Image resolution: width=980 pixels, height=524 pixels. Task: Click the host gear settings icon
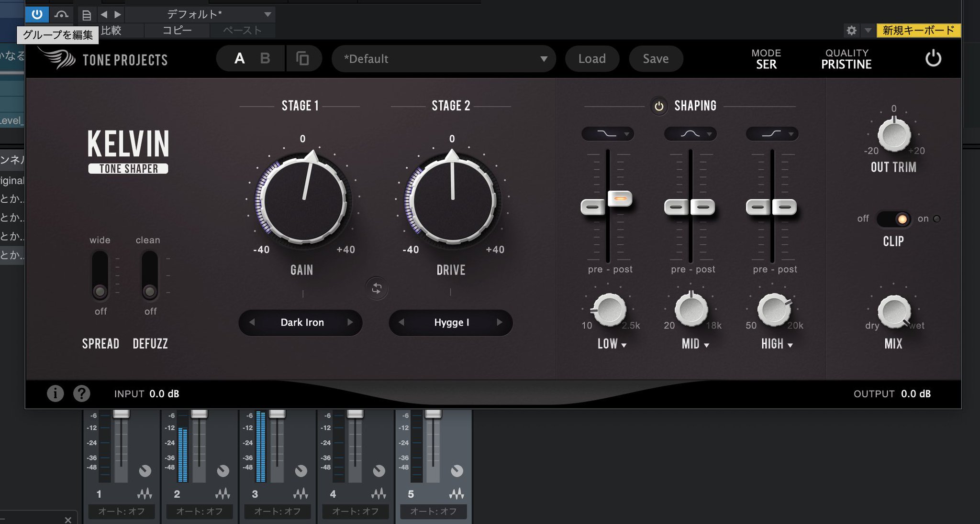coord(851,31)
